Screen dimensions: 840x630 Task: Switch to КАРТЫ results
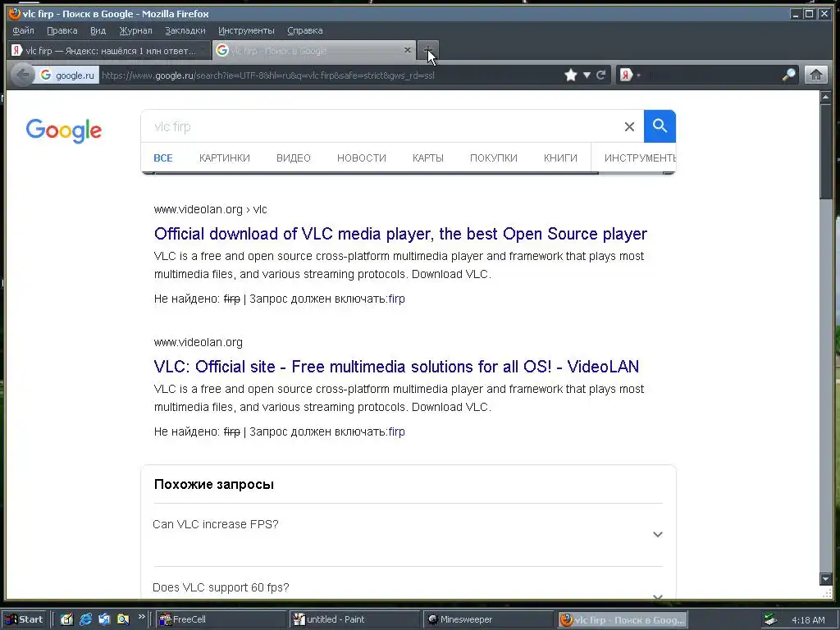[x=428, y=158]
